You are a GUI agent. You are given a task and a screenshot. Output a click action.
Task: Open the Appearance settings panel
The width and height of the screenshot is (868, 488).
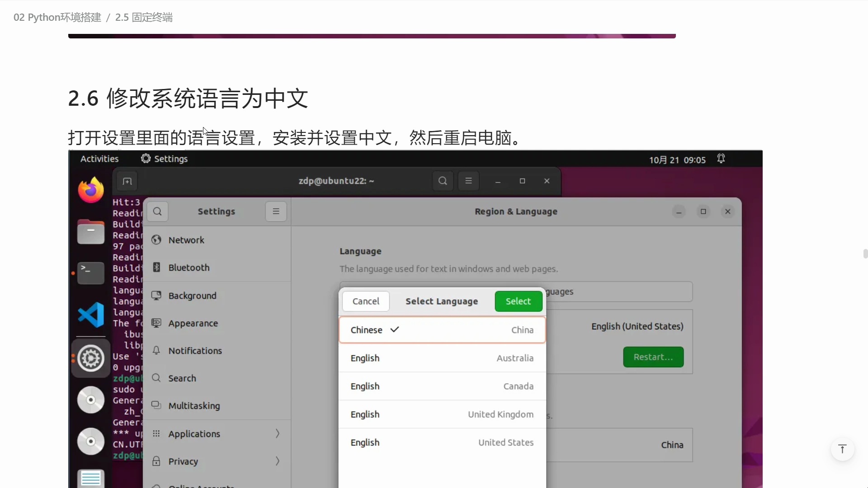coord(217,323)
